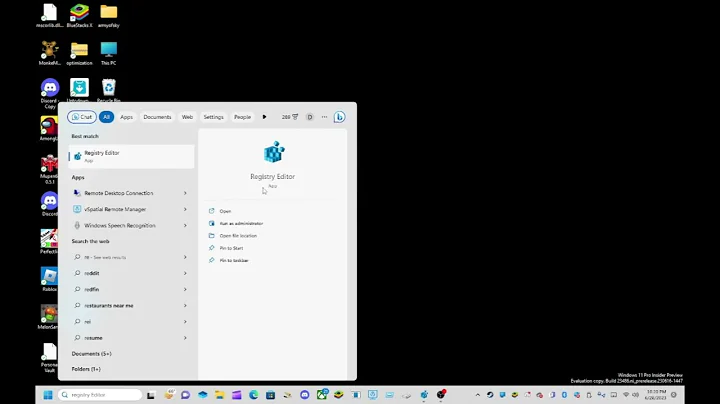Open taskbar clock and date

tap(656, 395)
